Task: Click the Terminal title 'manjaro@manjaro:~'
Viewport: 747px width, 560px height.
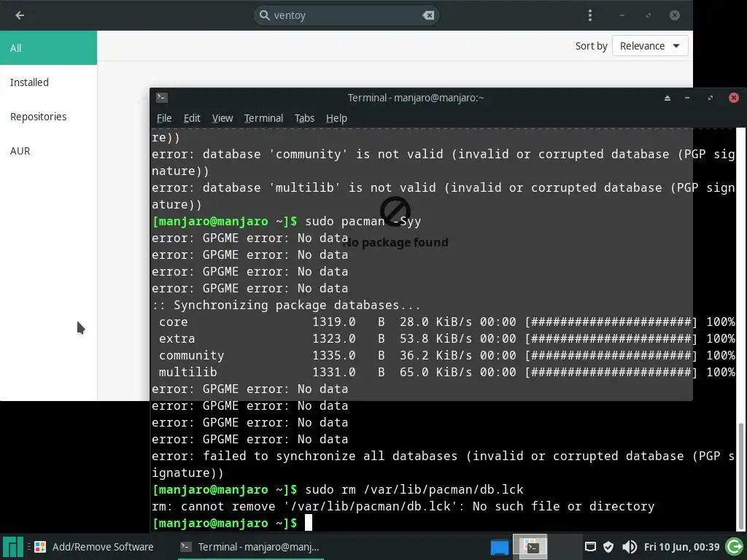Action: coord(415,98)
